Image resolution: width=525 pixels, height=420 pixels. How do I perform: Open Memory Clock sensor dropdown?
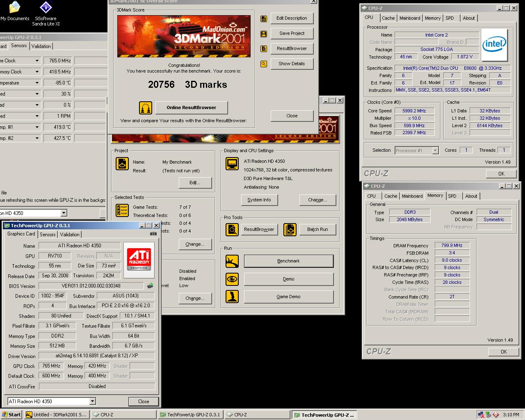37,72
